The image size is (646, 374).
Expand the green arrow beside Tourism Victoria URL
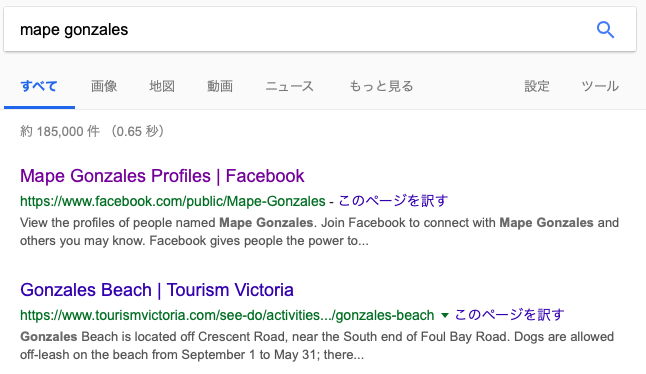(445, 316)
